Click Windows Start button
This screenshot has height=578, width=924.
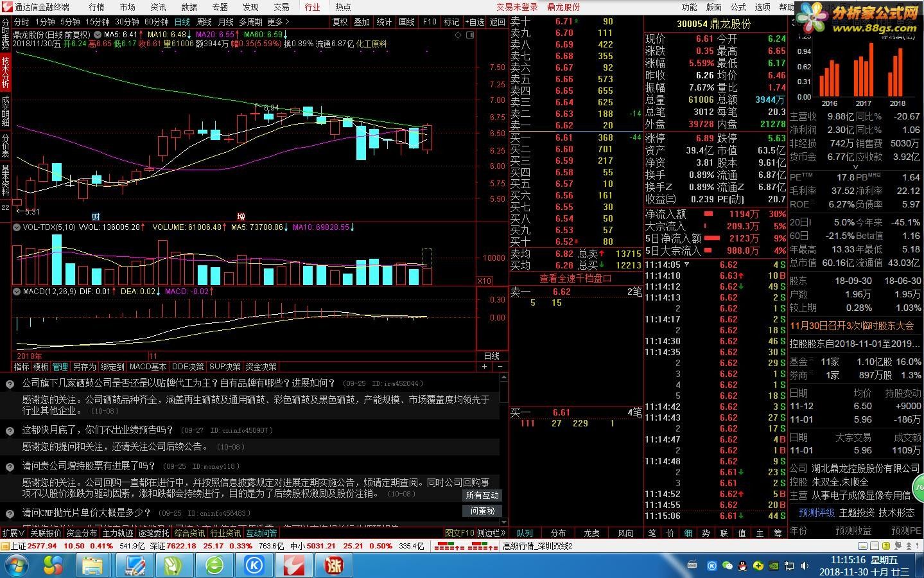(16, 565)
